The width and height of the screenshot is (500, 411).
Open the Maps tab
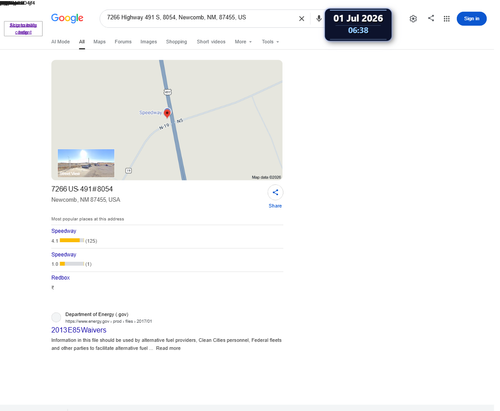pyautogui.click(x=99, y=42)
